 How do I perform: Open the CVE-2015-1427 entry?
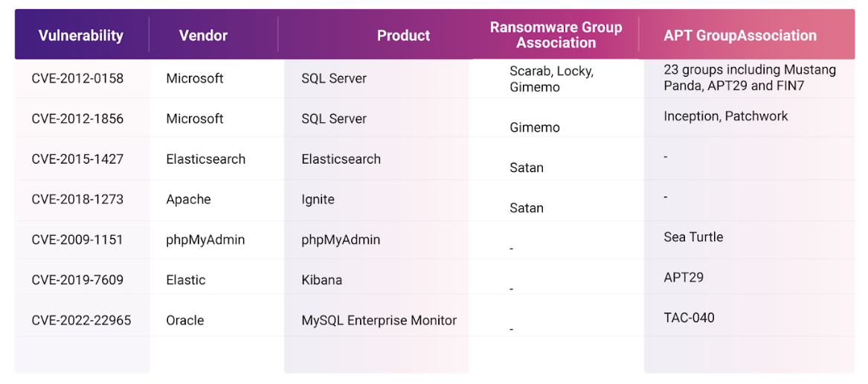point(77,159)
